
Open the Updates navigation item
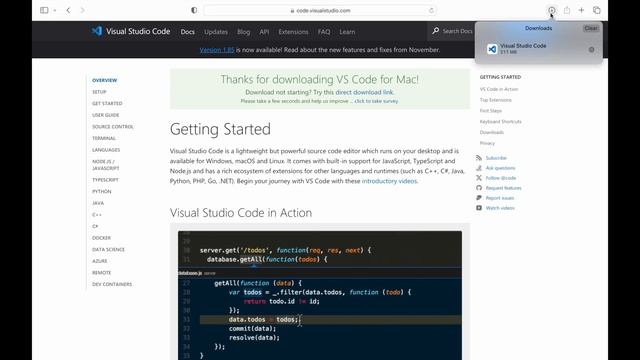[216, 32]
